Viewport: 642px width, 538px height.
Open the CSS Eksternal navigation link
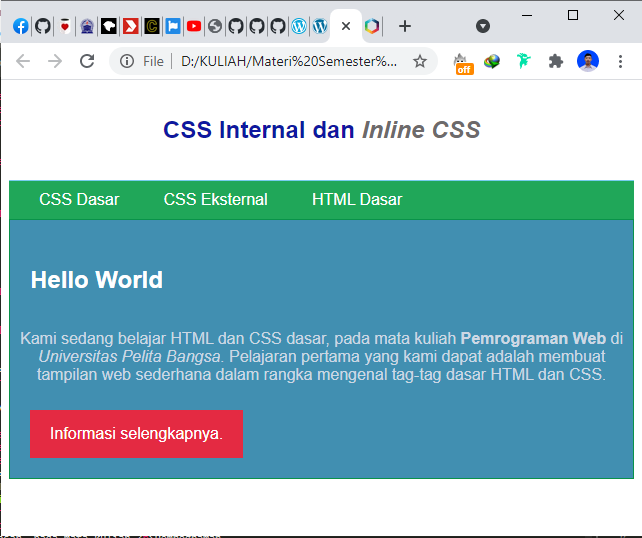(215, 200)
